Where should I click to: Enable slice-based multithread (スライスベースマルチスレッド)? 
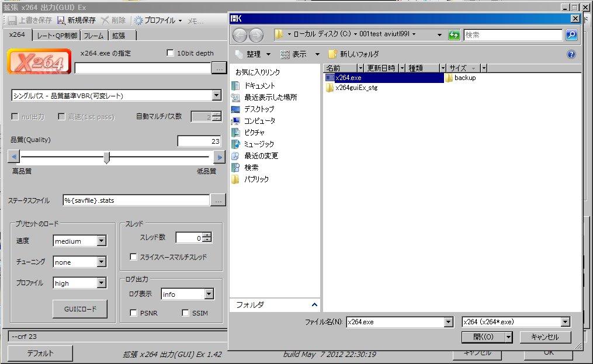(133, 257)
